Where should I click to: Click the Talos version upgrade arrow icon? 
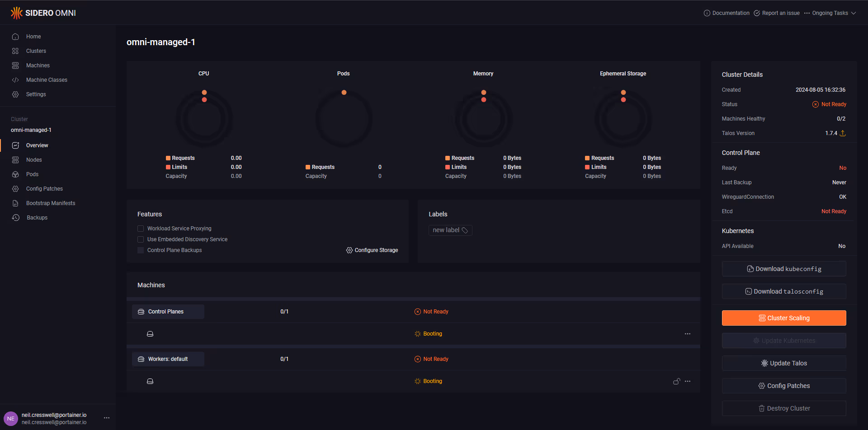843,133
